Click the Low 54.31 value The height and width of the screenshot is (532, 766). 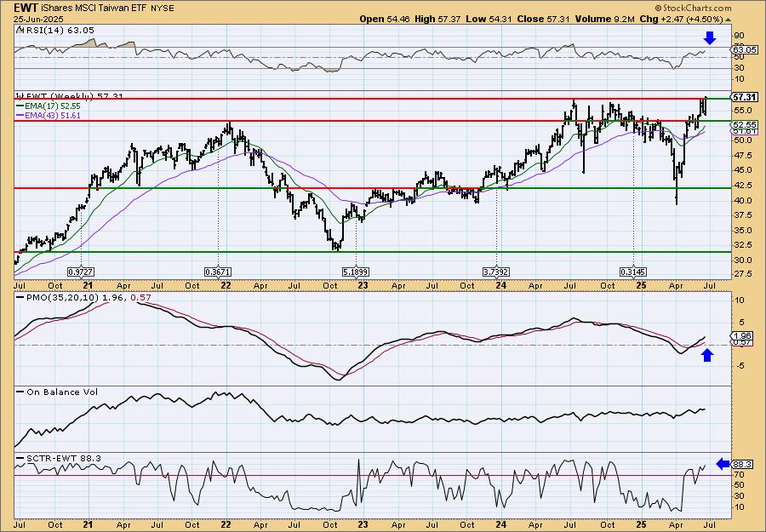point(488,19)
